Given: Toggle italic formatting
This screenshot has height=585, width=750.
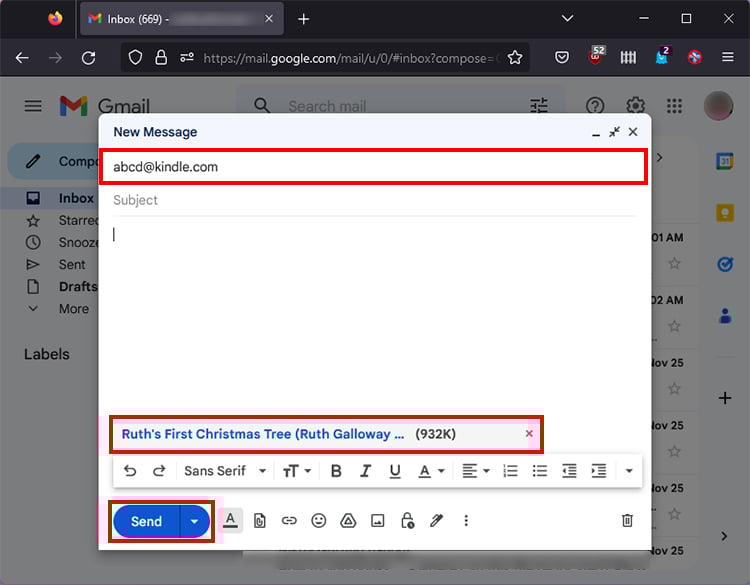Looking at the screenshot, I should pos(365,471).
